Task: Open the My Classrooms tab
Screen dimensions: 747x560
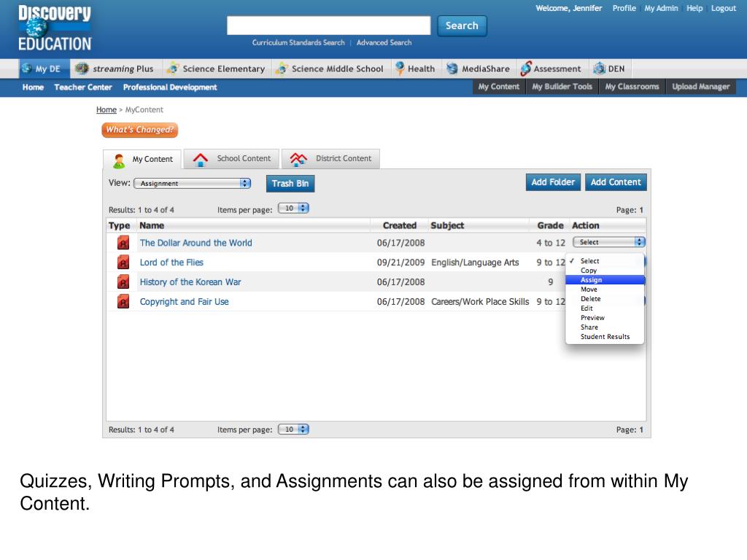Action: point(632,87)
